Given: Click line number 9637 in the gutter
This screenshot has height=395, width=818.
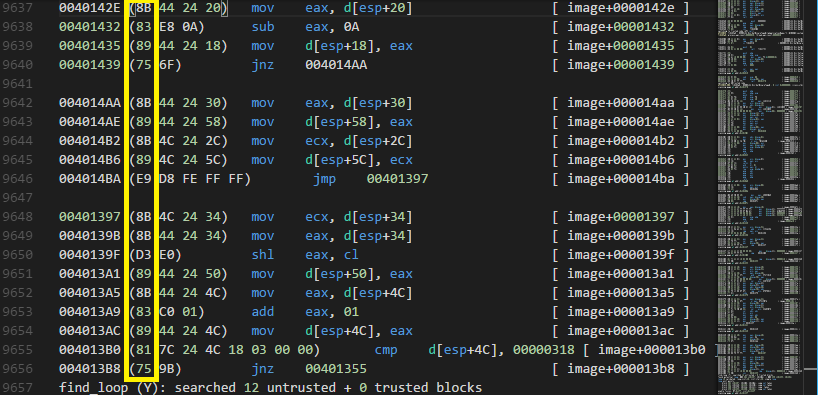Looking at the screenshot, I should tap(18, 8).
